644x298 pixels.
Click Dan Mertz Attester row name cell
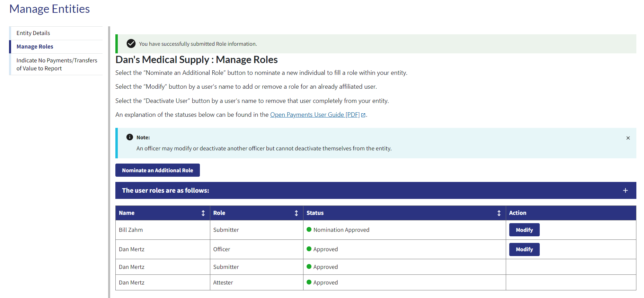[132, 282]
